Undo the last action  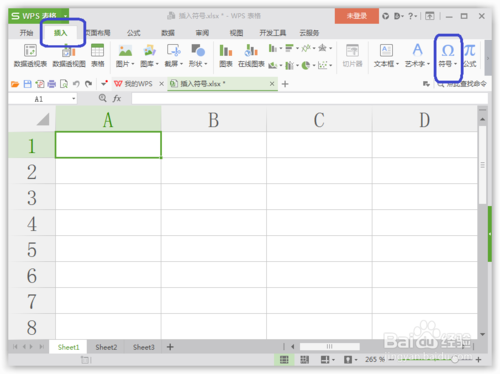76,84
